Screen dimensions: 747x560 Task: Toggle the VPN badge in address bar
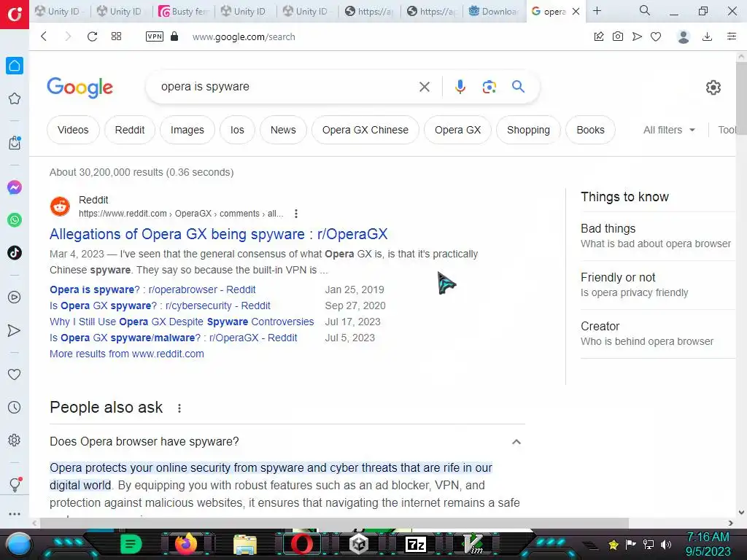click(155, 36)
